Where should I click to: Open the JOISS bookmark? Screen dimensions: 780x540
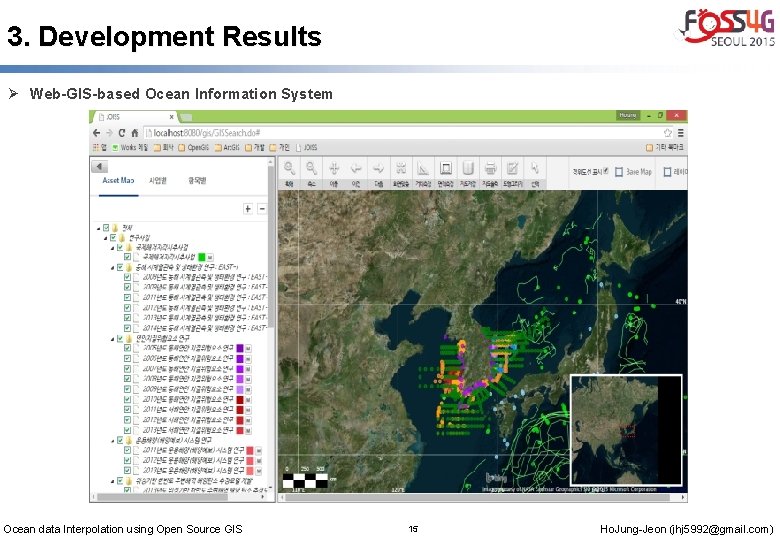pos(306,147)
